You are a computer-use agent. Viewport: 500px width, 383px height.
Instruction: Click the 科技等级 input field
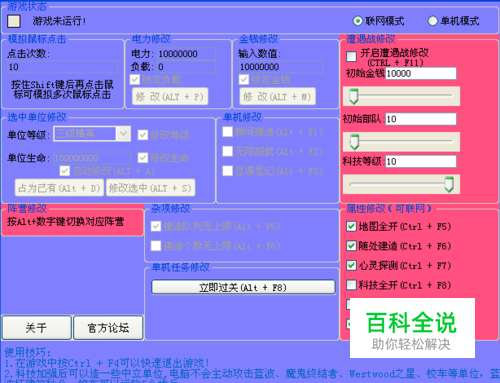pyautogui.click(x=421, y=162)
